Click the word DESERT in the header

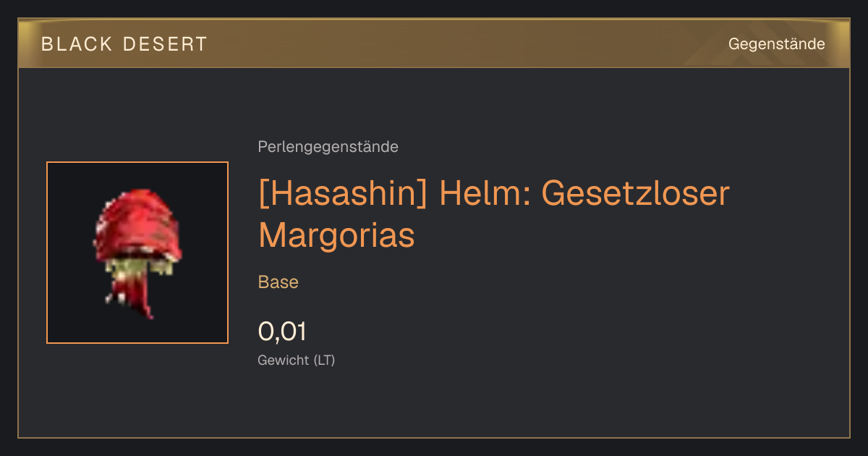(x=166, y=44)
